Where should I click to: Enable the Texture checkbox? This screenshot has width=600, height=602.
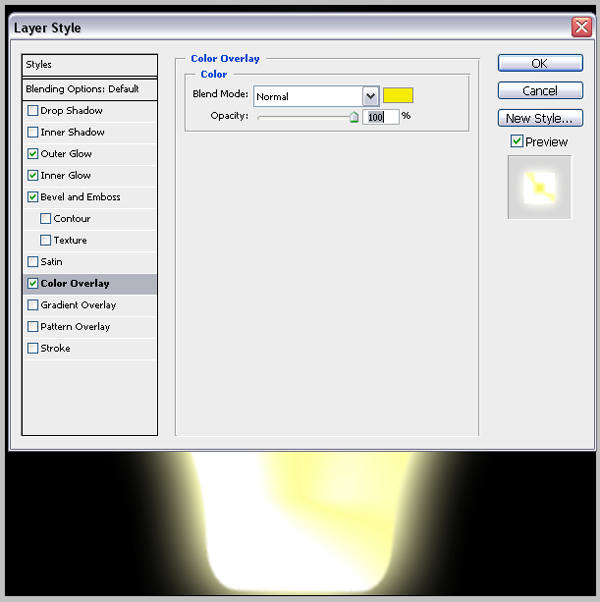click(45, 240)
